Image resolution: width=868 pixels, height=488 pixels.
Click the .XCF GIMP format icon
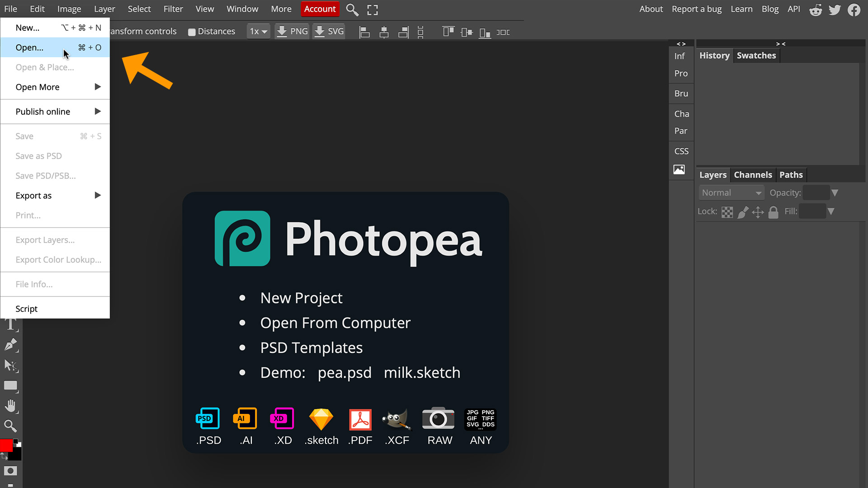click(397, 419)
